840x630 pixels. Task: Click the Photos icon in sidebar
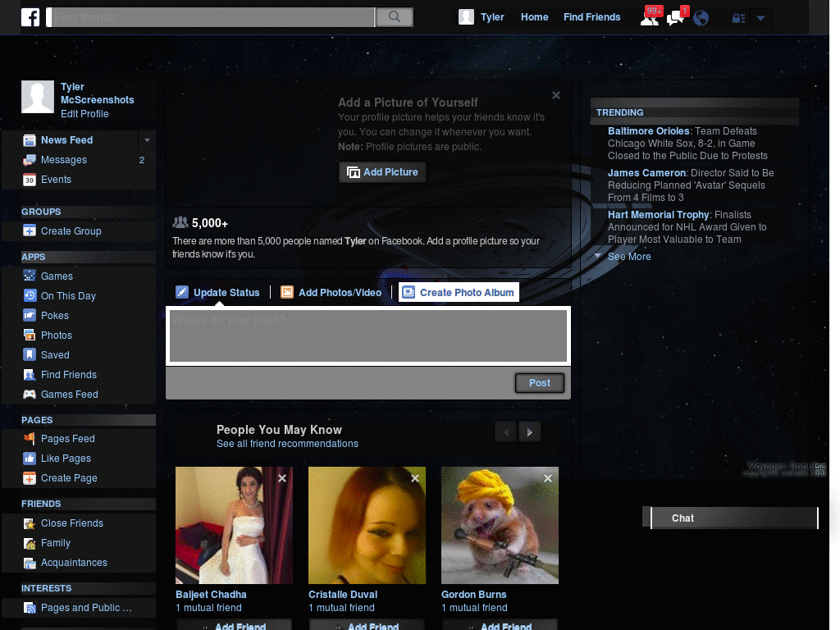[30, 336]
